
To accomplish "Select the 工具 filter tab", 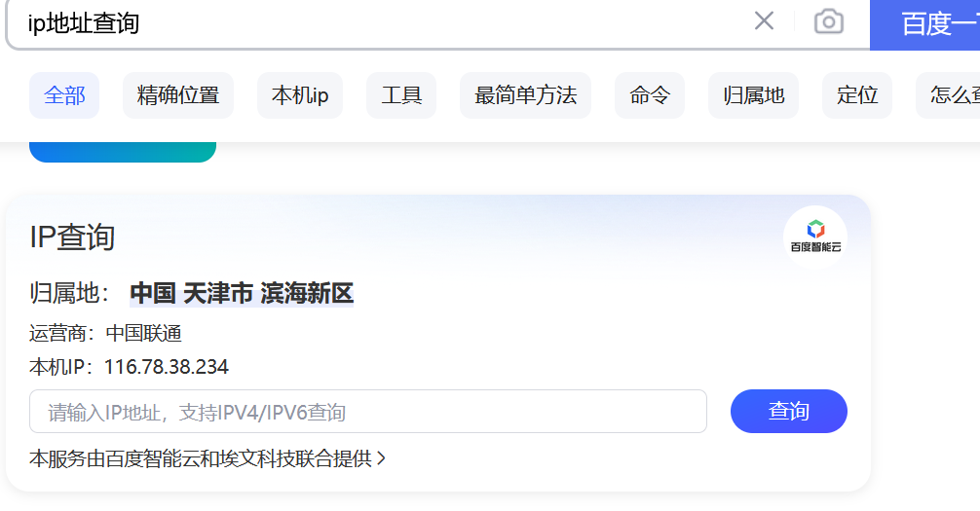I will pos(401,95).
